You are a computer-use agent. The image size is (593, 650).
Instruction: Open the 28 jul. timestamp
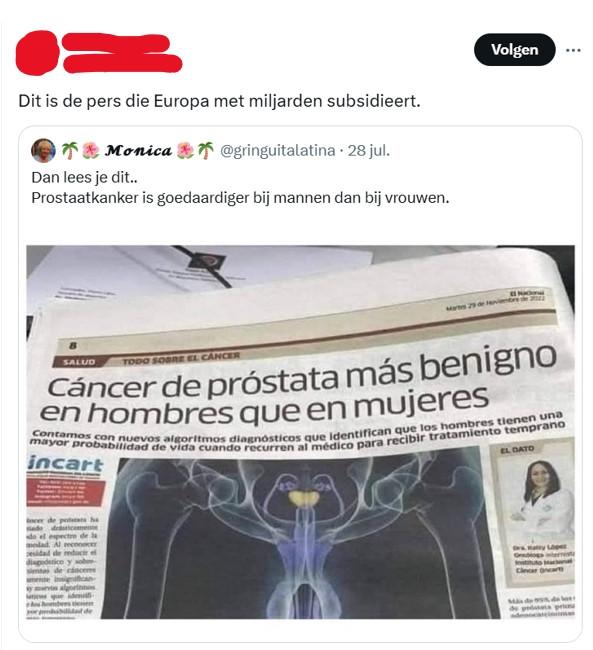pos(369,150)
